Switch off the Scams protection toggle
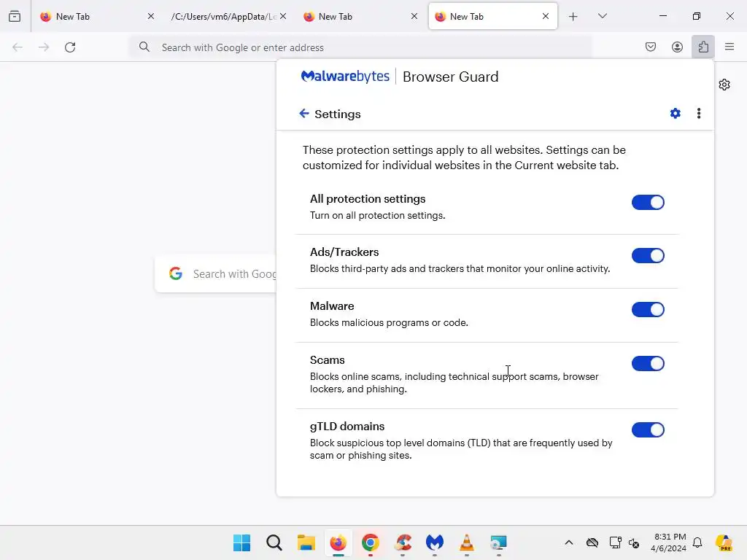 (648, 364)
